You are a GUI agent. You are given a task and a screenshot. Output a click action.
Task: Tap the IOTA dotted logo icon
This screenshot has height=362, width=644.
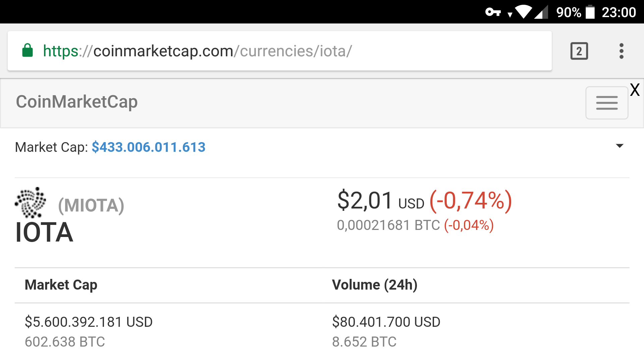coord(31,202)
